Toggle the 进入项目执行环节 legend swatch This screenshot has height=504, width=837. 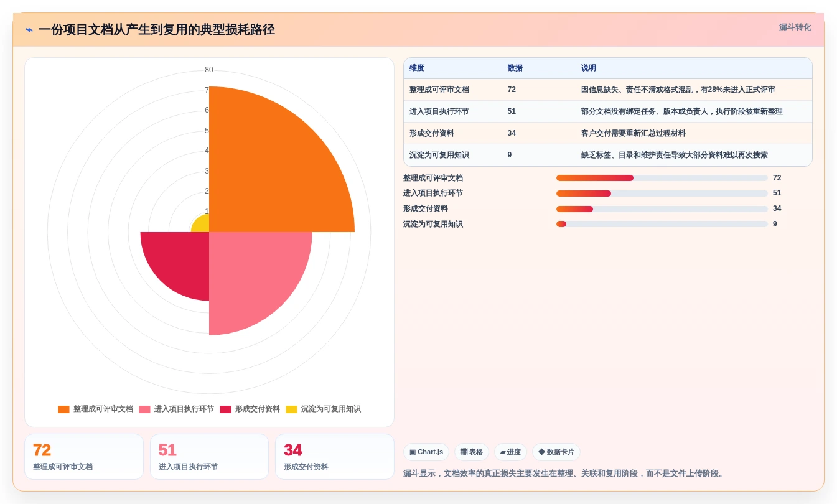click(x=144, y=409)
